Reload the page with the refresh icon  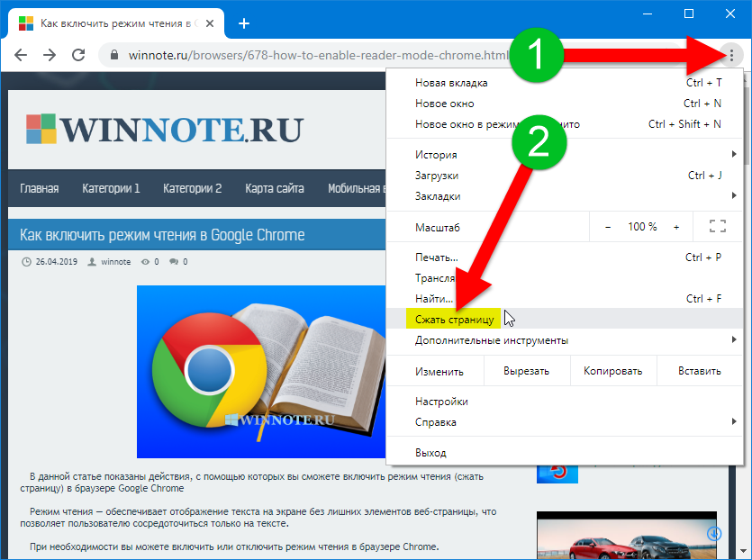(x=78, y=55)
